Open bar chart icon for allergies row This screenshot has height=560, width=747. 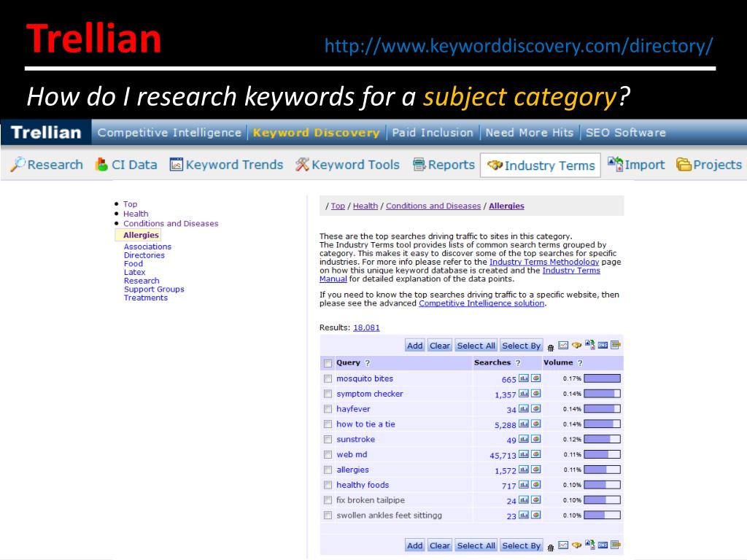524,470
